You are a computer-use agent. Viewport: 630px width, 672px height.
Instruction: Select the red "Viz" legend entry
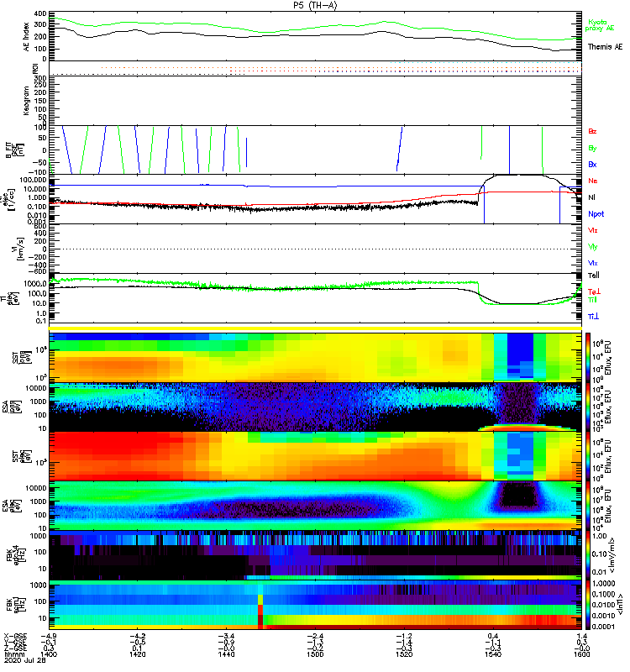[x=592, y=230]
